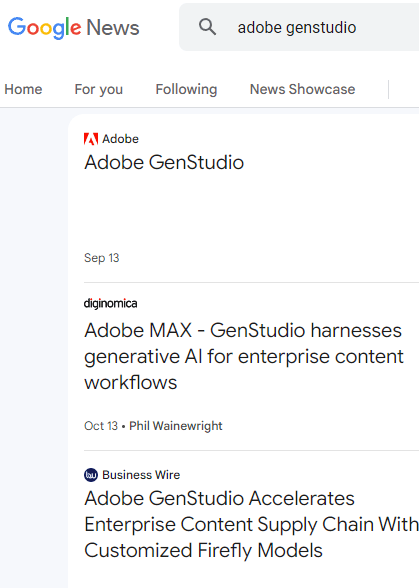Click the Adobe publisher logo icon
Image resolution: width=419 pixels, height=588 pixels.
click(x=91, y=139)
